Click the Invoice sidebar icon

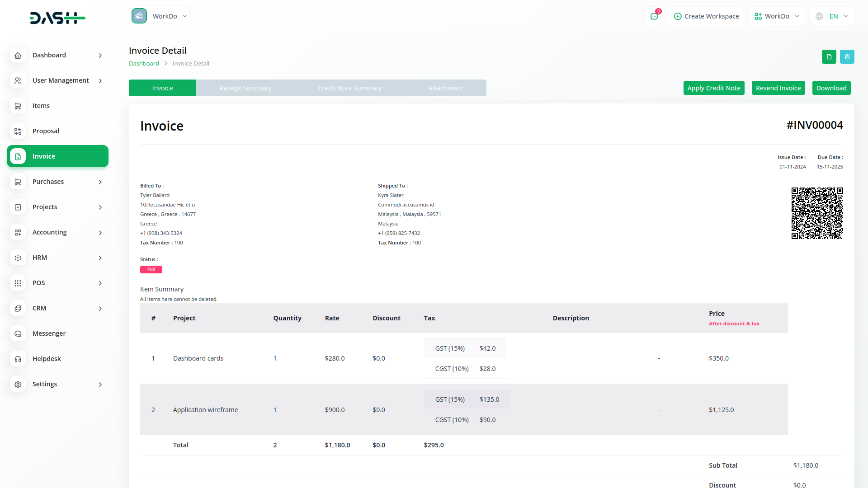pos(18,156)
